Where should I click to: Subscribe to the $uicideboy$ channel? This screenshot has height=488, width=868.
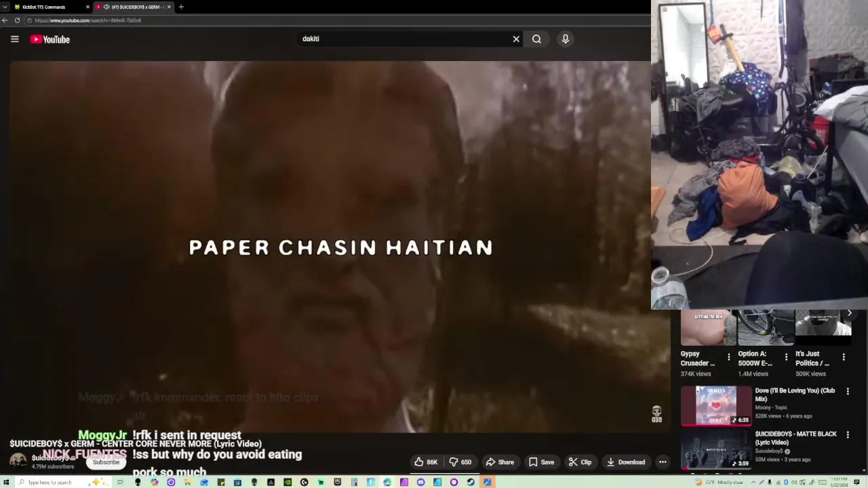click(106, 462)
